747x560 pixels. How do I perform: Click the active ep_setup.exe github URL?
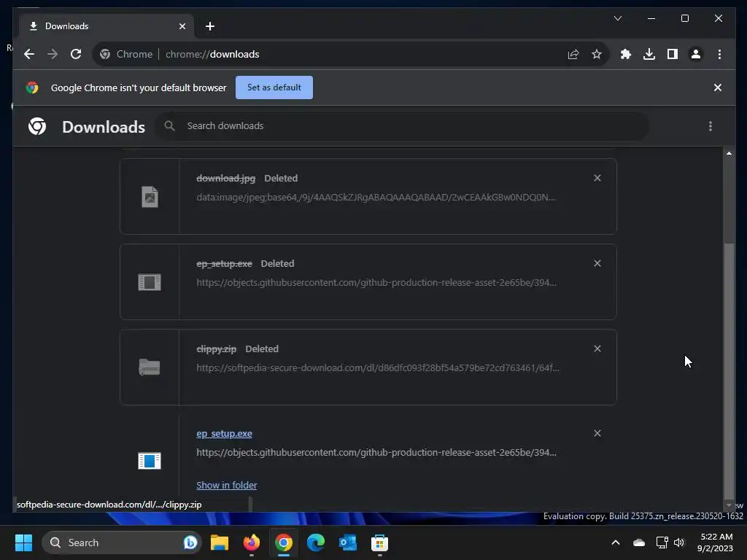pos(376,452)
